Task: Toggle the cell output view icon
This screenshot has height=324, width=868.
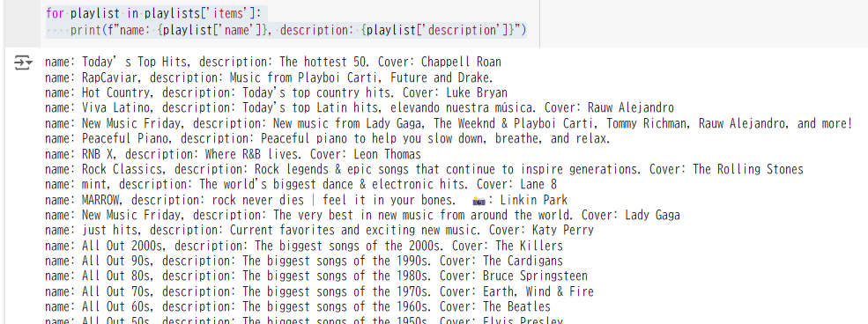Action: click(23, 63)
